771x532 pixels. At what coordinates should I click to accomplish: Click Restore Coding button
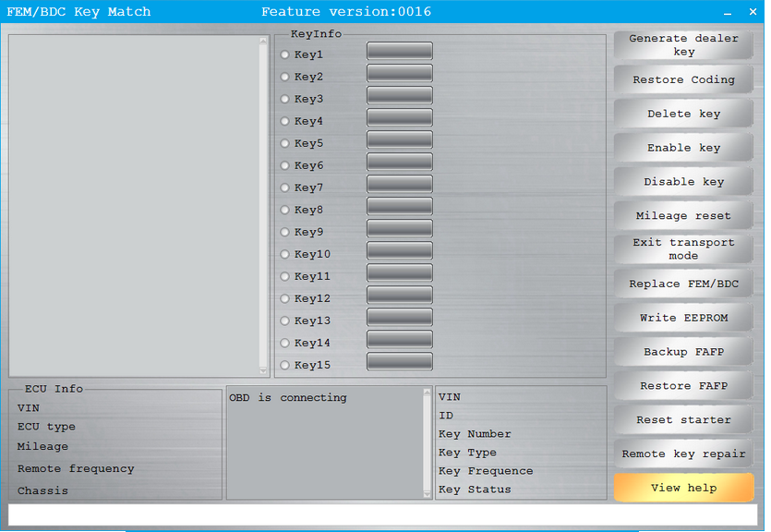(683, 79)
